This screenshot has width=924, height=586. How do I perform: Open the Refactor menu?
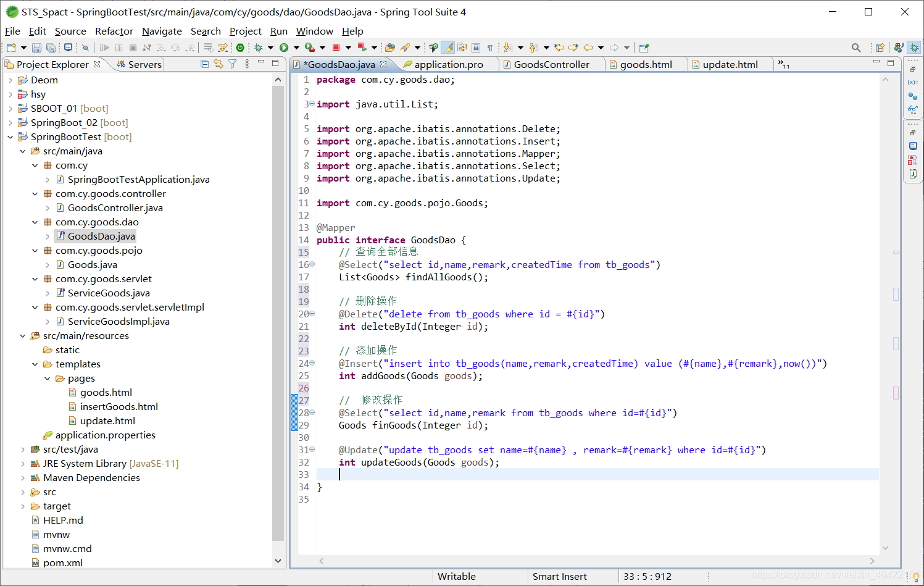114,31
